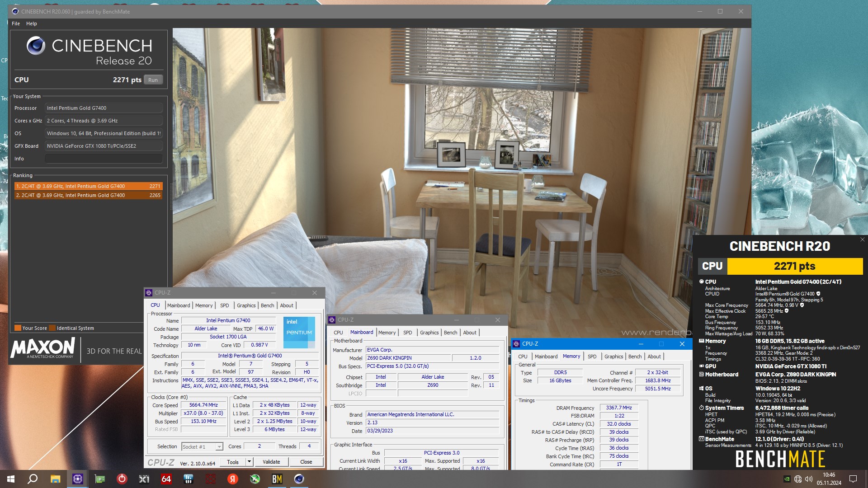Open the Tools dropdown arrow in CPU-Z
The height and width of the screenshot is (488, 868).
tap(249, 462)
